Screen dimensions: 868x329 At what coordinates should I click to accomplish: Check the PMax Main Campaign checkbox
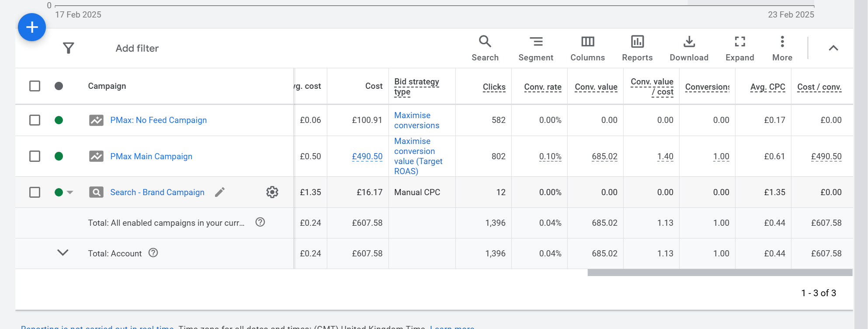(35, 156)
